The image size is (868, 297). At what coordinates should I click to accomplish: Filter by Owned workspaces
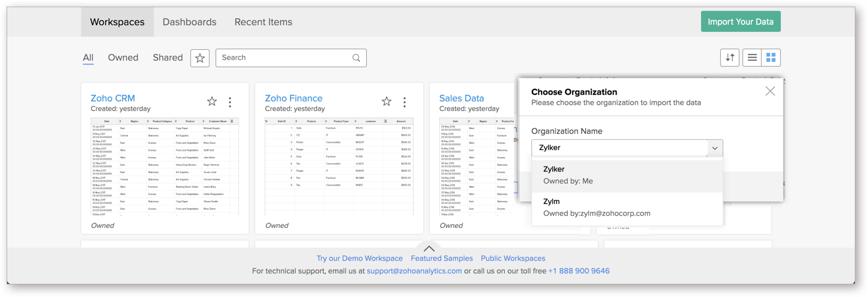(123, 58)
